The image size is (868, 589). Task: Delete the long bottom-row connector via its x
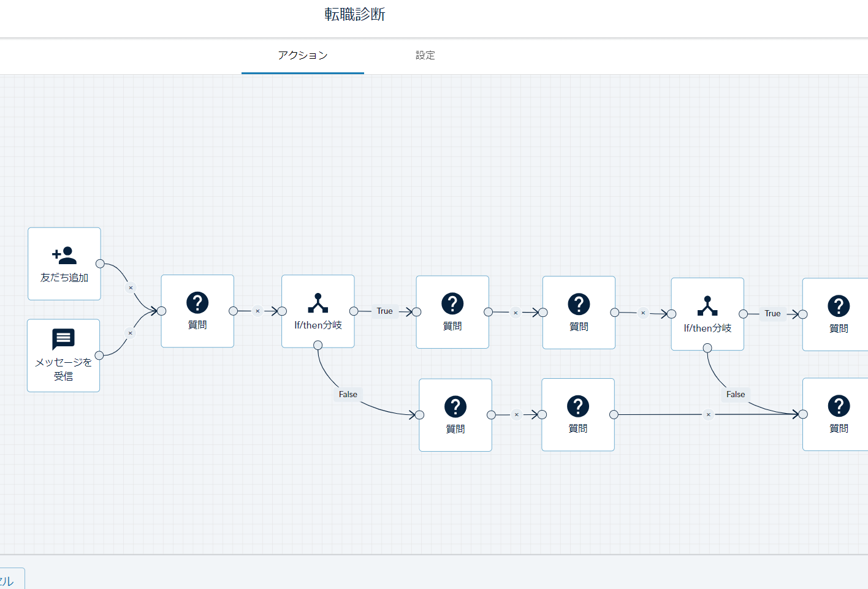(708, 414)
